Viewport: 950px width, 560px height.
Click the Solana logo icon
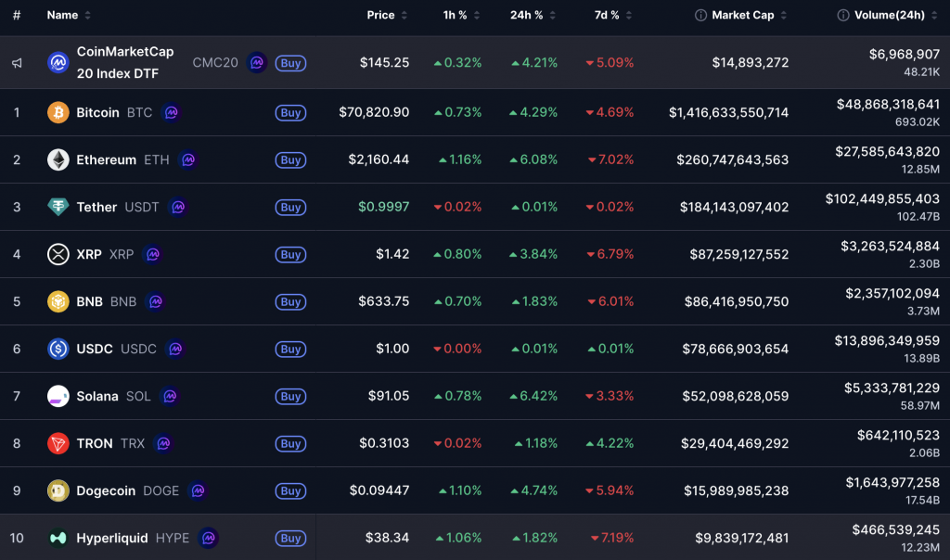58,396
